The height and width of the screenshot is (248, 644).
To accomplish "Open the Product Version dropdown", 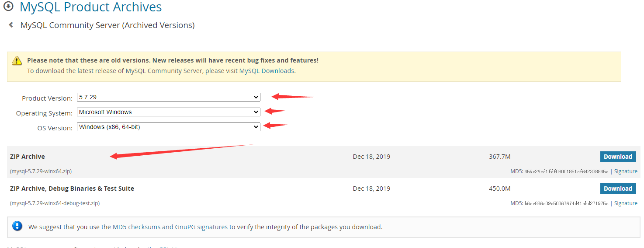I will 169,97.
